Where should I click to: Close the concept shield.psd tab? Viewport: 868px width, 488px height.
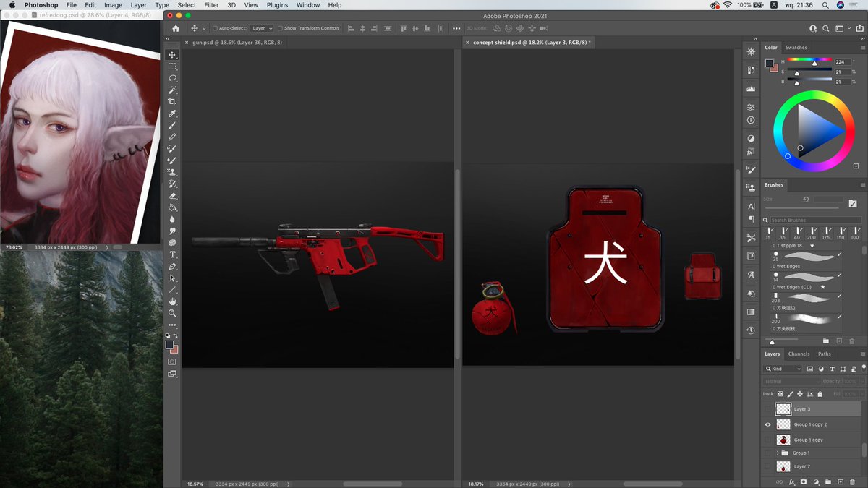(467, 43)
